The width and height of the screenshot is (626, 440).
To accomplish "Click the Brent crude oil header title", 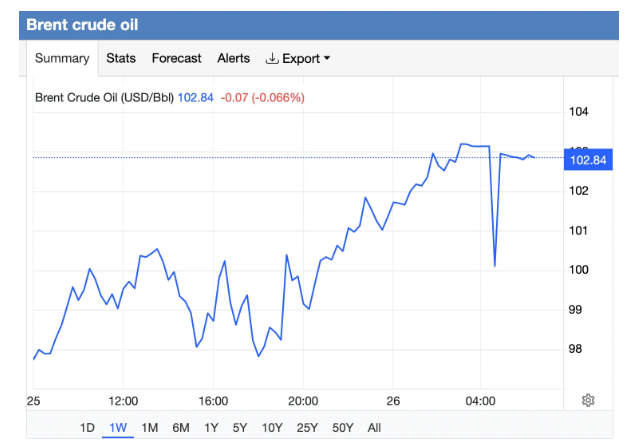I will (82, 24).
